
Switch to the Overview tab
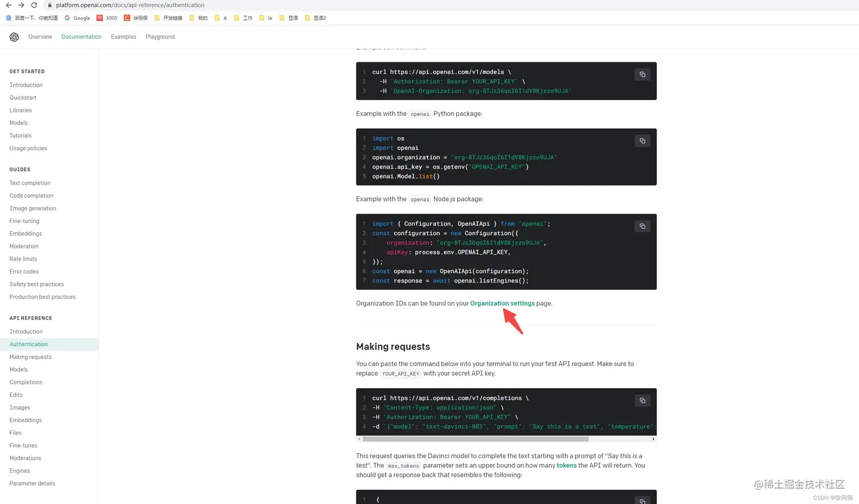click(40, 37)
